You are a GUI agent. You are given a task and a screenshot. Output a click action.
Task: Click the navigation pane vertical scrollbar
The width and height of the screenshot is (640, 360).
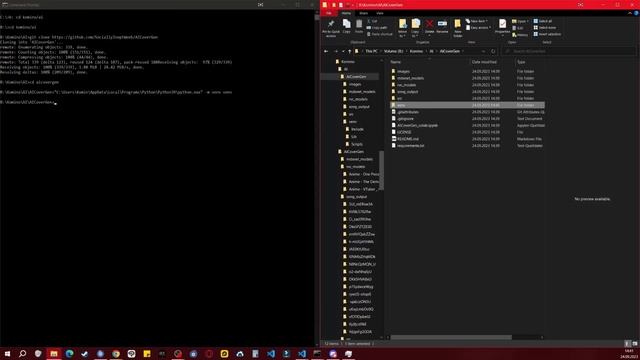click(x=382, y=171)
